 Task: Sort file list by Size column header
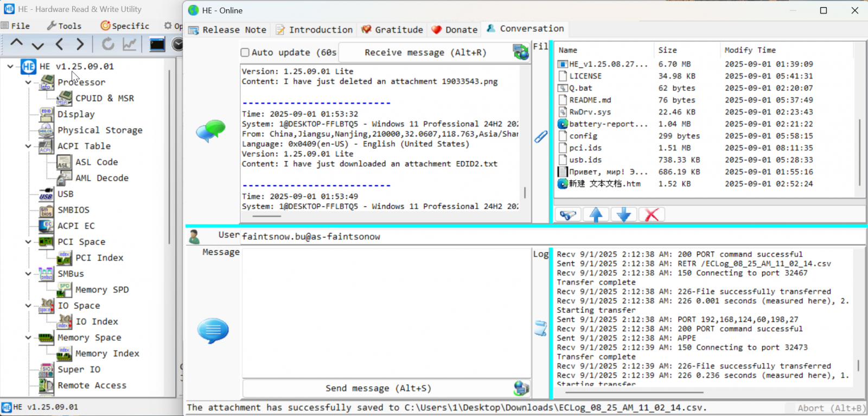687,50
